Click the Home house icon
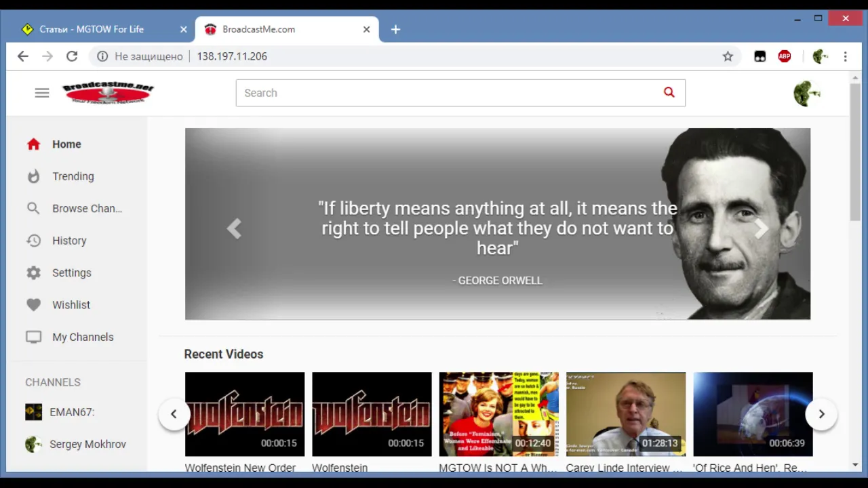 (x=34, y=144)
